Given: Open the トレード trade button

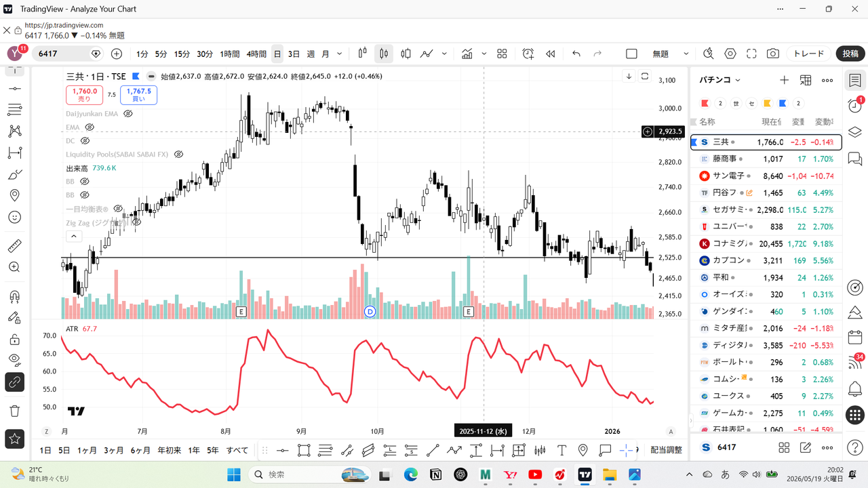Looking at the screenshot, I should (x=809, y=54).
